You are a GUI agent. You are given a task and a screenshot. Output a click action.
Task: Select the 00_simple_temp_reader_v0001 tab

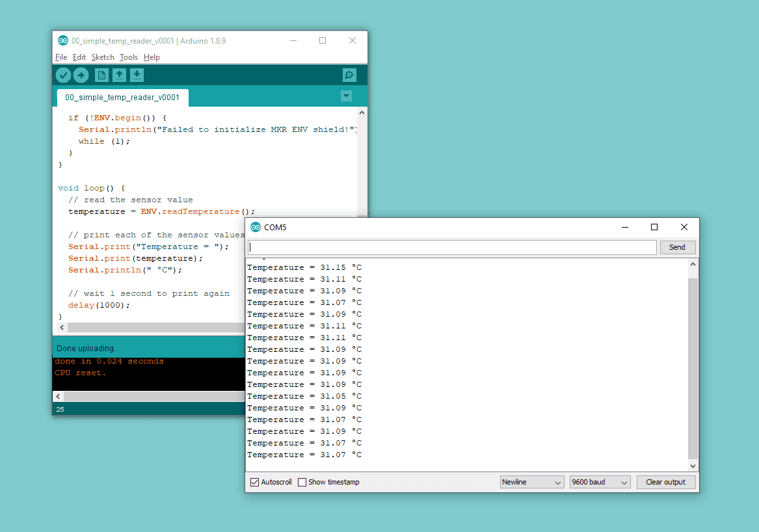(x=122, y=98)
